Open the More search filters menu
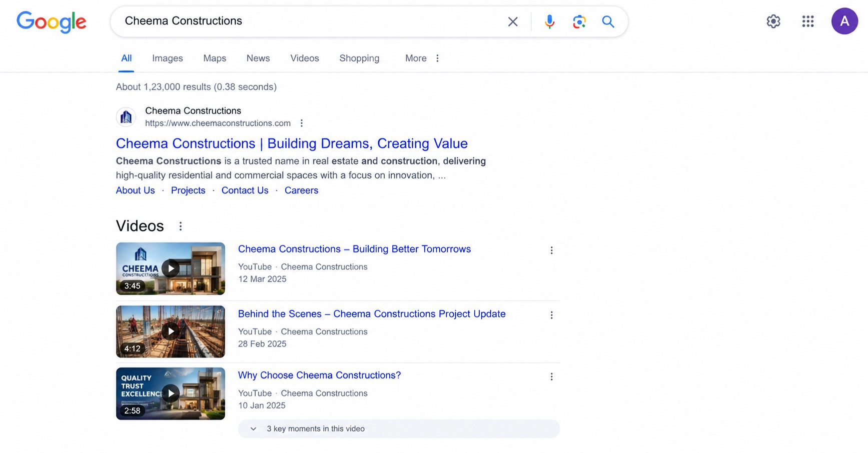868x453 pixels. click(422, 58)
